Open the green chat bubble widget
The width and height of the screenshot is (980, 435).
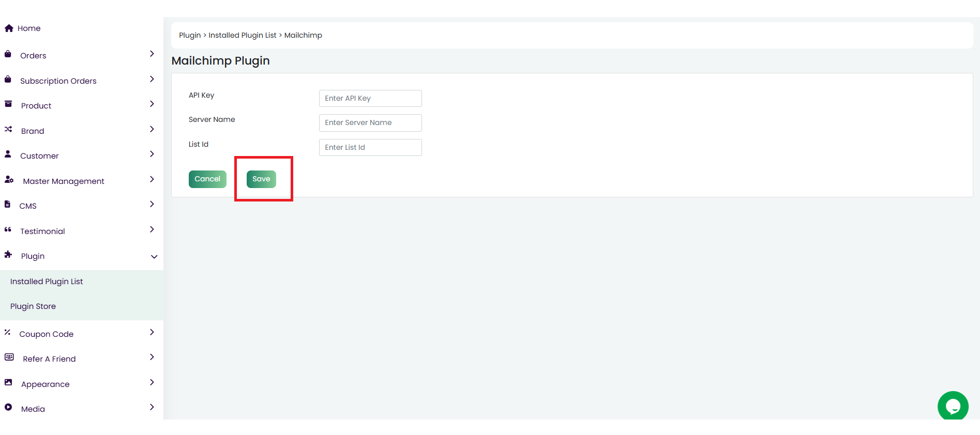[x=953, y=406]
